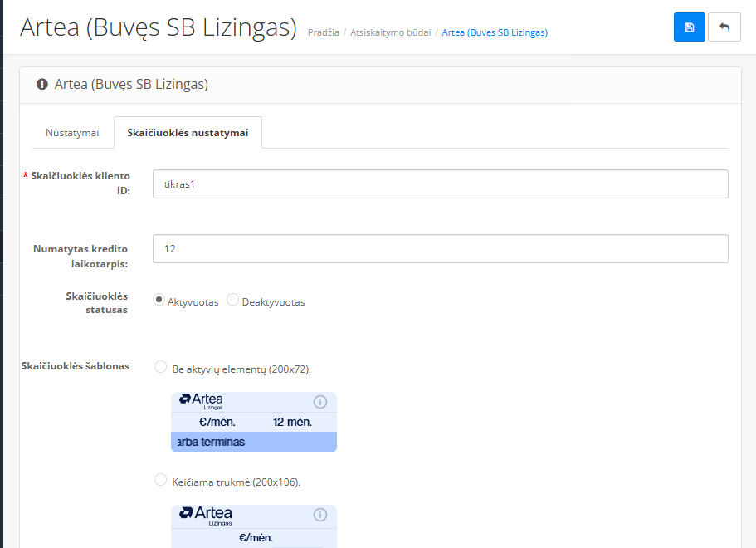The height and width of the screenshot is (548, 756).
Task: Go to Pradžia breadcrumb link
Action: point(323,32)
